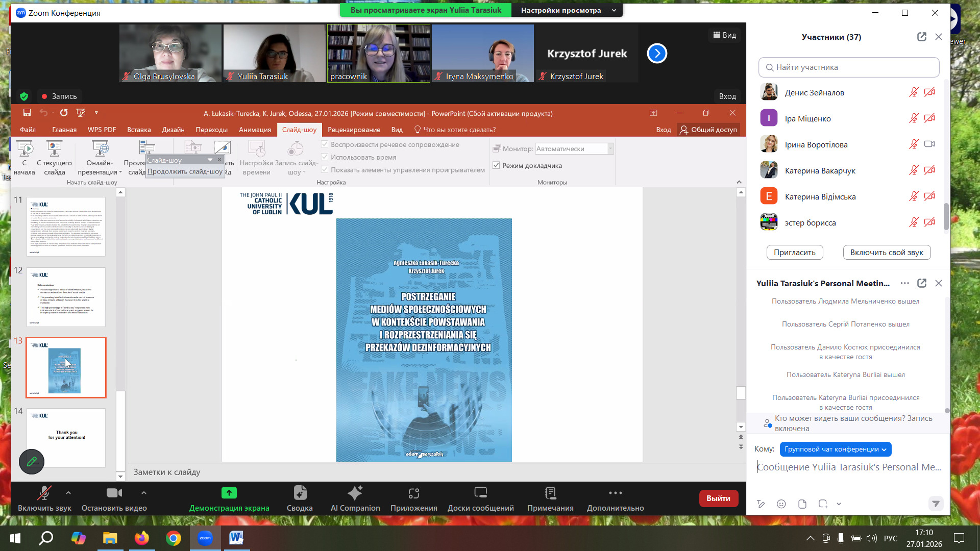
Task: Open the Zoom Whiteboards icon
Action: click(x=480, y=493)
